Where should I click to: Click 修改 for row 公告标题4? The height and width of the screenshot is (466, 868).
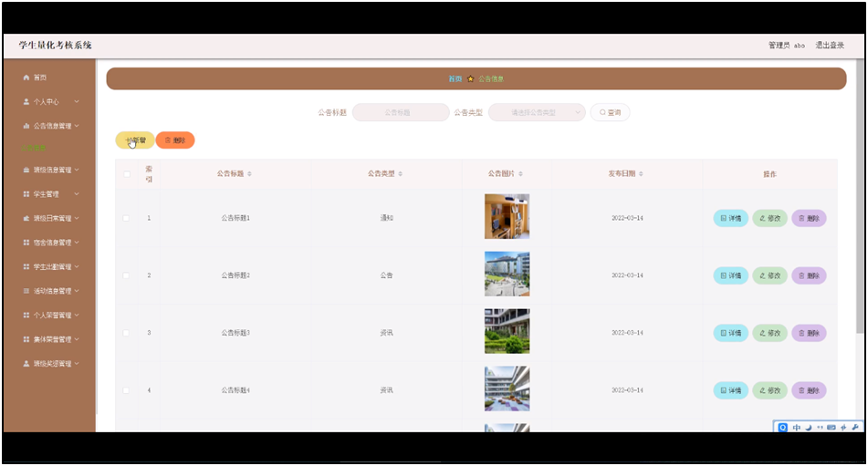[770, 390]
